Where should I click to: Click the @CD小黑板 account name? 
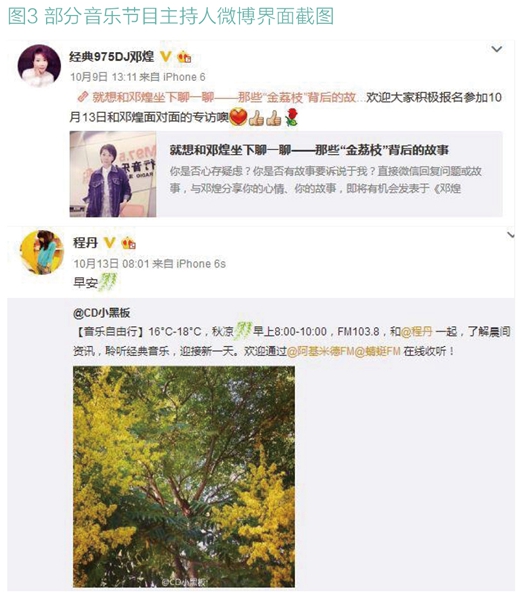[x=102, y=313]
